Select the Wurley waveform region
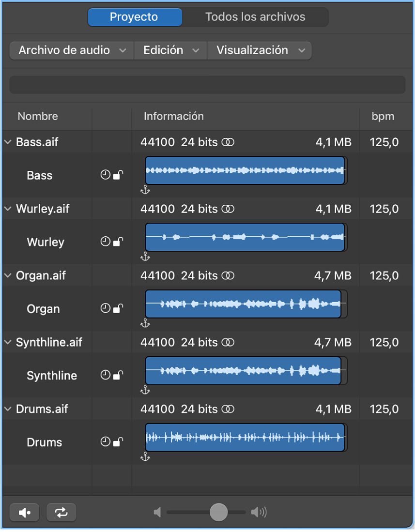 tap(245, 237)
